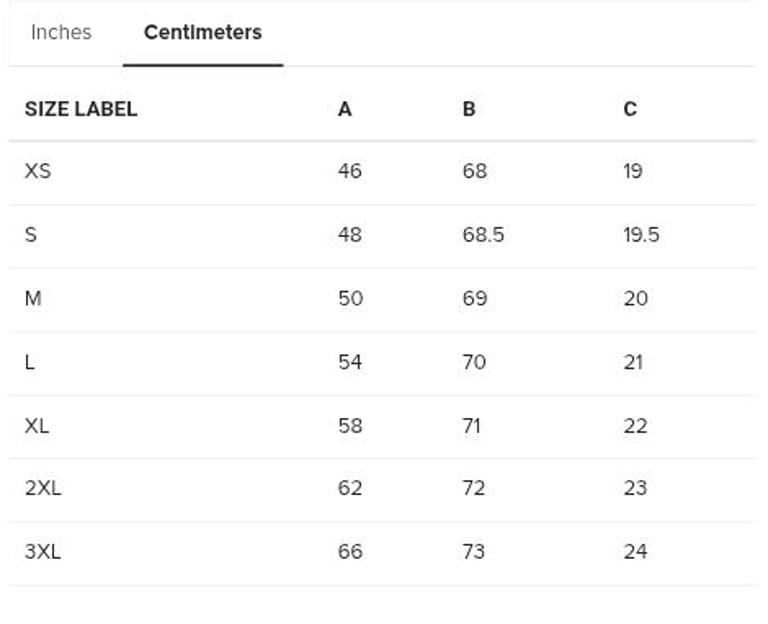Select the XS size row label

38,171
